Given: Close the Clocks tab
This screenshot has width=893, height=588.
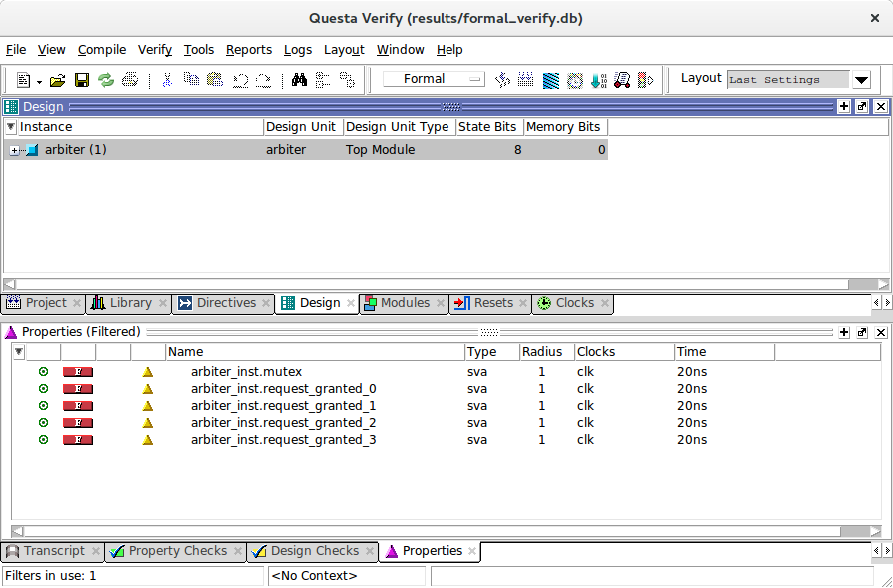Looking at the screenshot, I should point(604,304).
